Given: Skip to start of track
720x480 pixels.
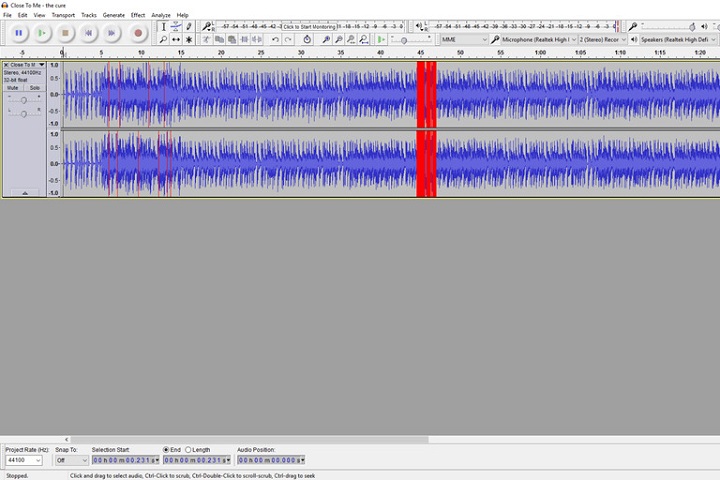Looking at the screenshot, I should pyautogui.click(x=88, y=33).
